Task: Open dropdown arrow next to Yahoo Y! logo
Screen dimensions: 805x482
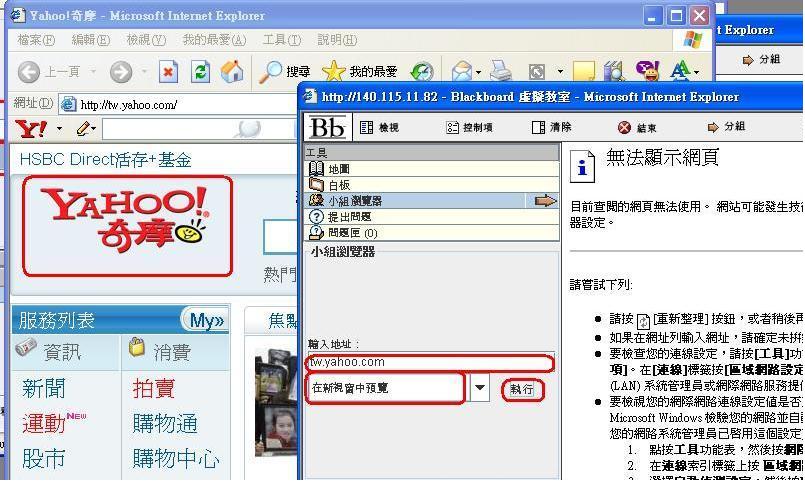Action: point(59,129)
